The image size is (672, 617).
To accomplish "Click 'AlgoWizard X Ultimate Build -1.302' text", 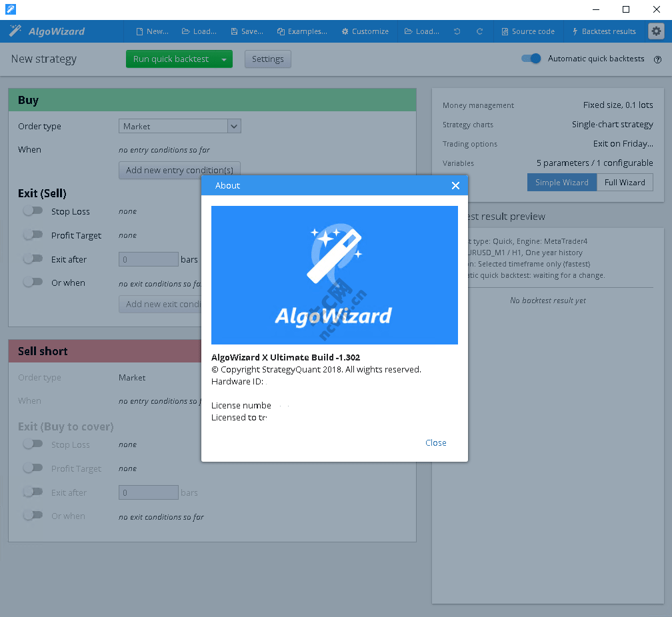I will pyautogui.click(x=286, y=357).
